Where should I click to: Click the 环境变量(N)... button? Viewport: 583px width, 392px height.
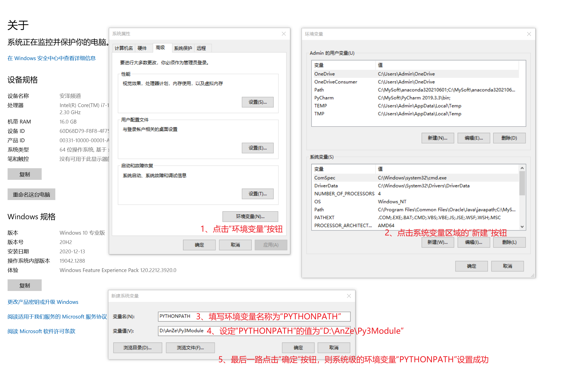click(x=250, y=216)
